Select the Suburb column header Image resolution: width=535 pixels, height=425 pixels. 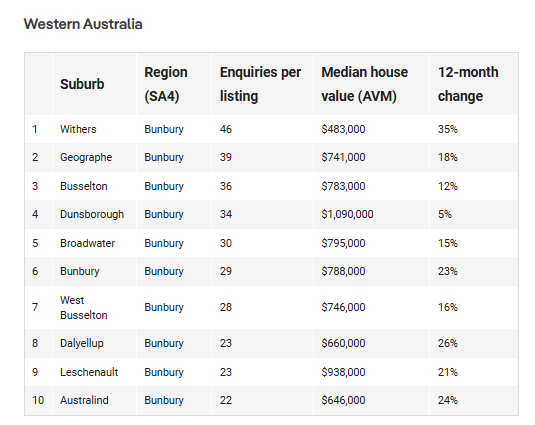pyautogui.click(x=82, y=84)
